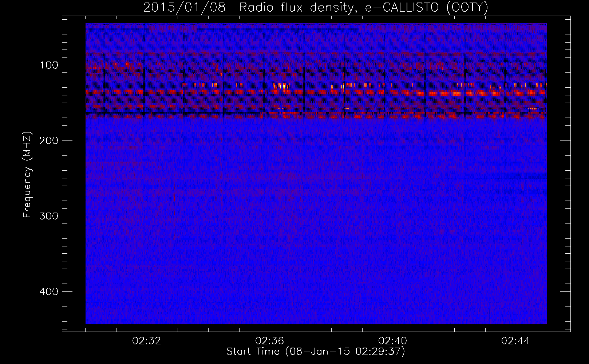Select the '300' frequency axis label

coord(50,216)
